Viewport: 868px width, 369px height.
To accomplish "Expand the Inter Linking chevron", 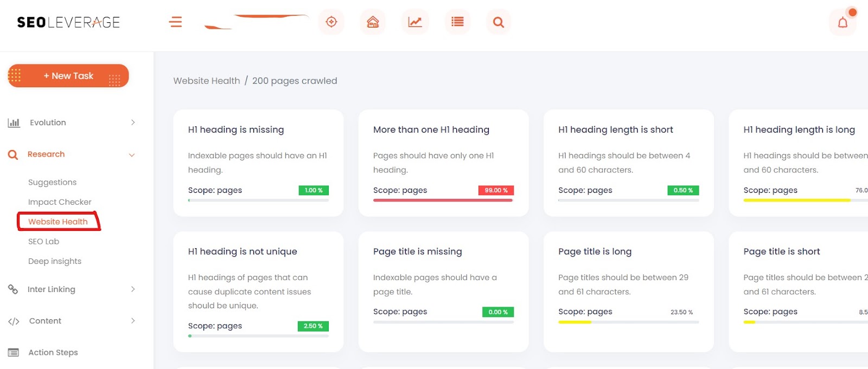I will (x=133, y=289).
